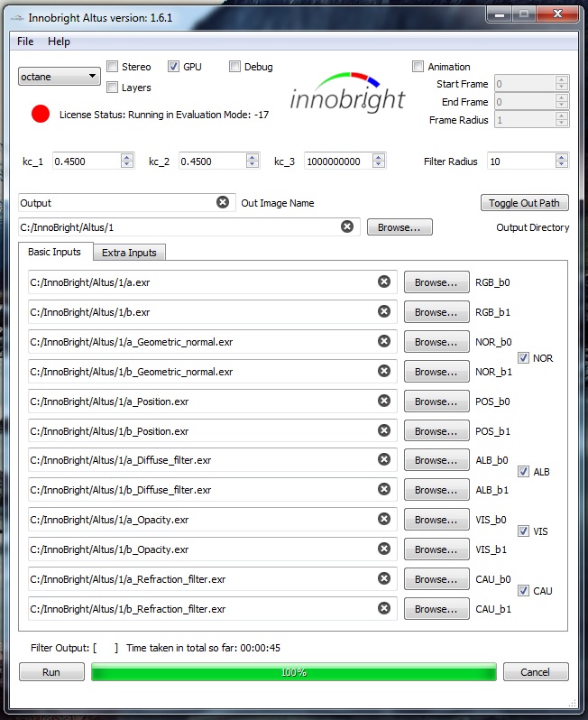Click the kc_1 spinner arrows
This screenshot has height=720, width=588.
127,161
